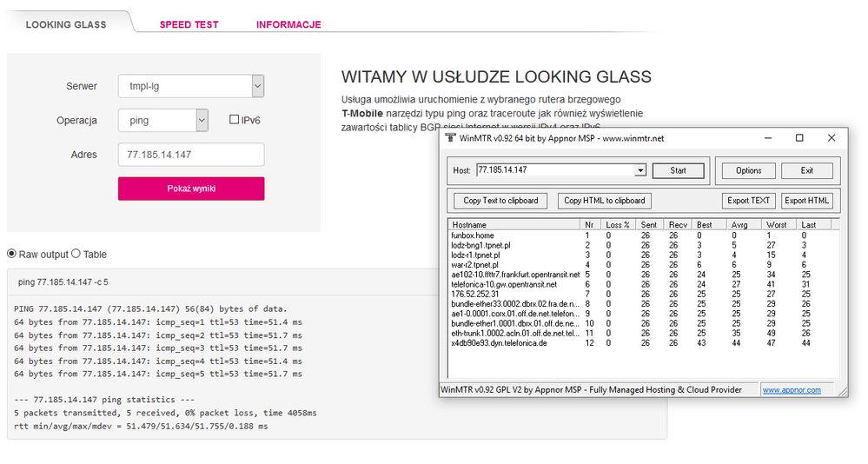Image resolution: width=868 pixels, height=464 pixels.
Task: Close the WinMTR window
Action: (x=832, y=138)
